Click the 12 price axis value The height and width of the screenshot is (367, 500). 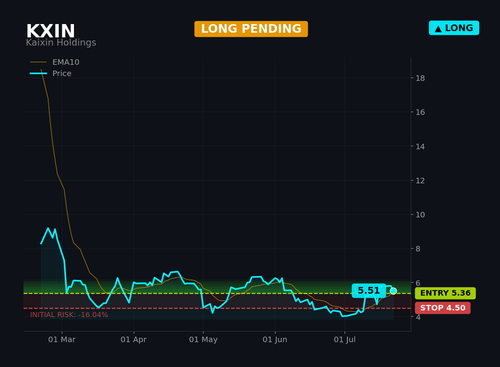420,181
